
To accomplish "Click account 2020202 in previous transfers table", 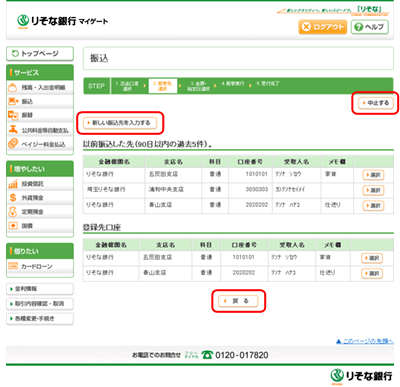I will 257,205.
